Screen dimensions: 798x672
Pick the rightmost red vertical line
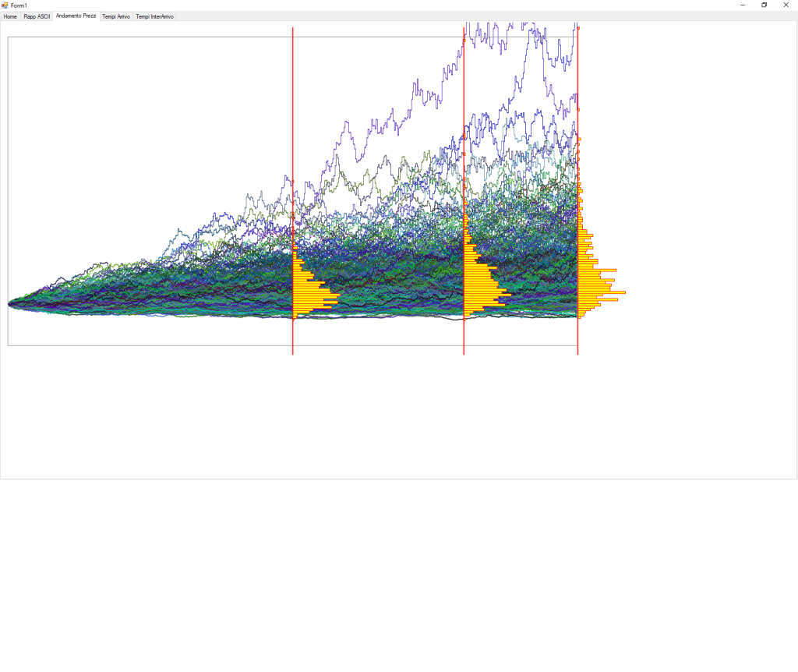pyautogui.click(x=577, y=343)
